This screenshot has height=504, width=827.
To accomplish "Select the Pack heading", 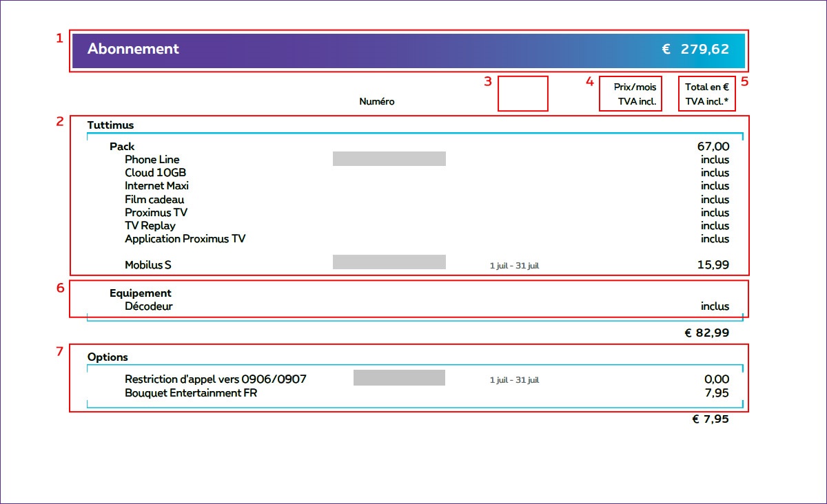I will click(x=122, y=147).
